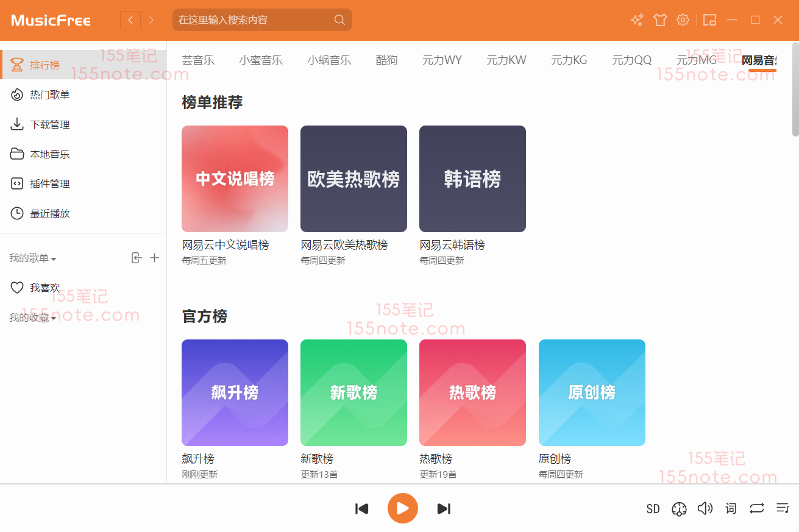This screenshot has width=799, height=532.
Task: Skip to the next track
Action: point(444,508)
